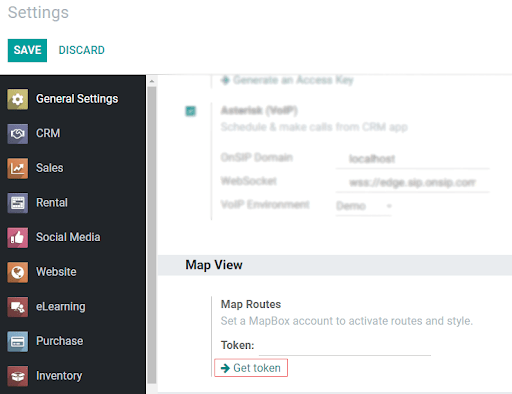Click the sidebar scrollbar up arrow
Image resolution: width=512 pixels, height=394 pixels.
click(x=152, y=81)
